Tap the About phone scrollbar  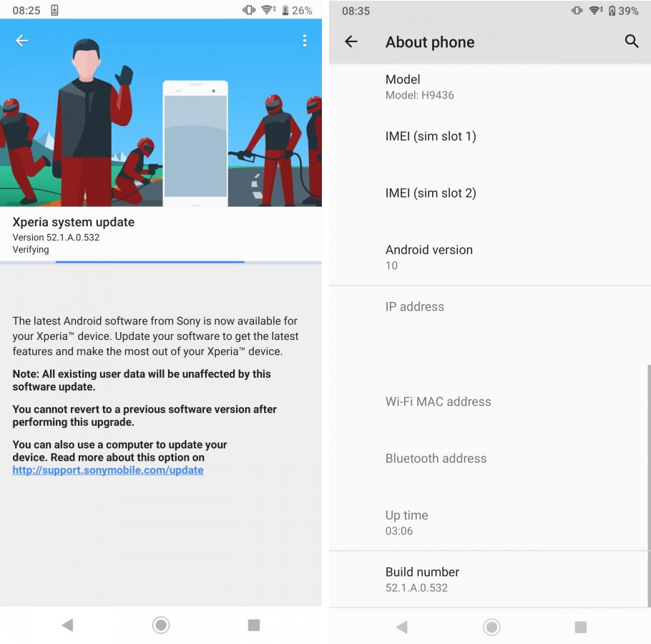(649, 486)
